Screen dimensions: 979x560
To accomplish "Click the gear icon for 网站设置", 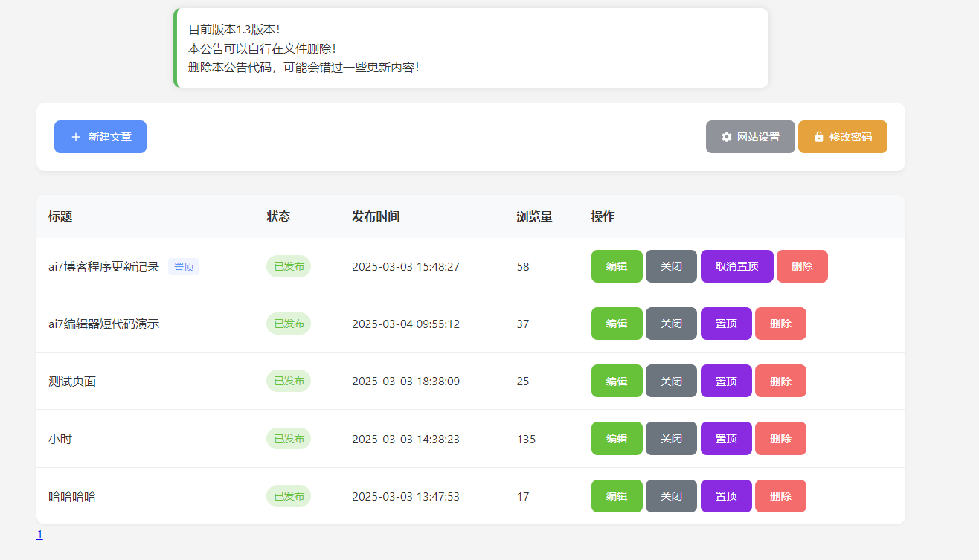I will pyautogui.click(x=727, y=137).
